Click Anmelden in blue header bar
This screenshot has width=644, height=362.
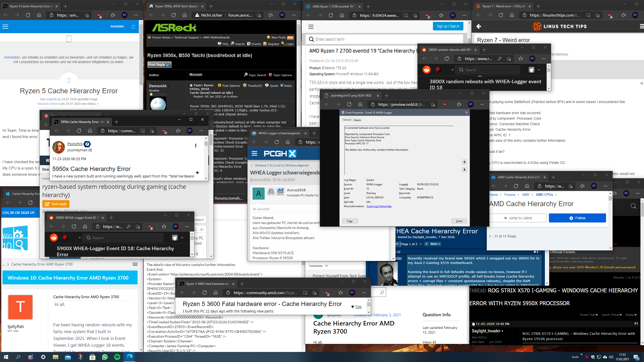pyautogui.click(x=117, y=26)
